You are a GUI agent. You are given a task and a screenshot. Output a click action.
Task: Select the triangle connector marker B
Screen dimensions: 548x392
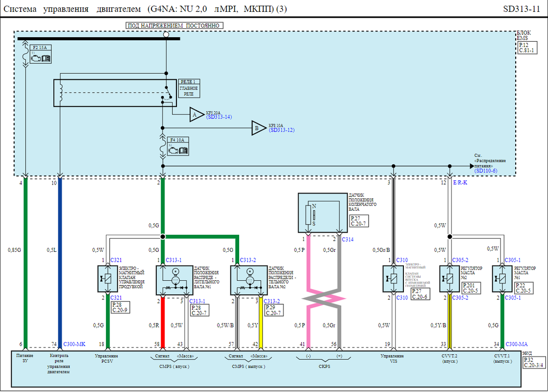coord(259,128)
